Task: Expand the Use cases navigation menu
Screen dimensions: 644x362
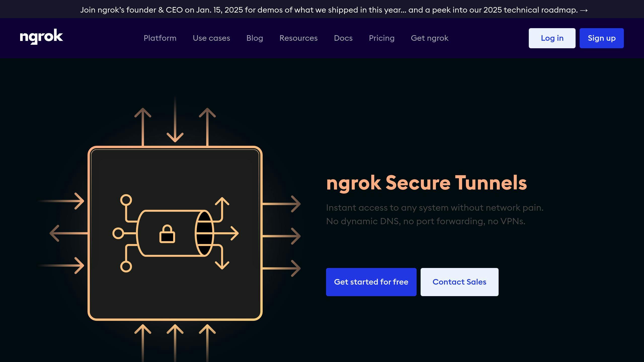Action: [211, 38]
